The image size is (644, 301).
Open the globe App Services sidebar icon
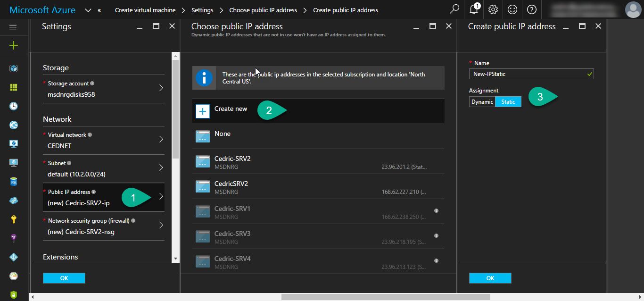tap(13, 125)
